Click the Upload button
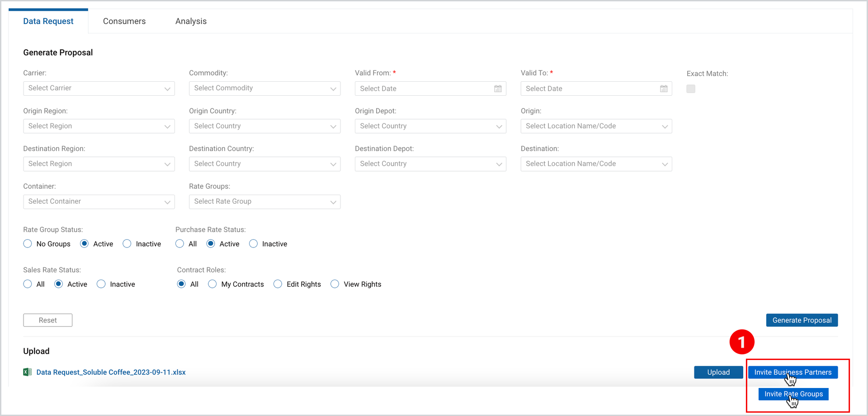This screenshot has width=868, height=416. (x=718, y=372)
